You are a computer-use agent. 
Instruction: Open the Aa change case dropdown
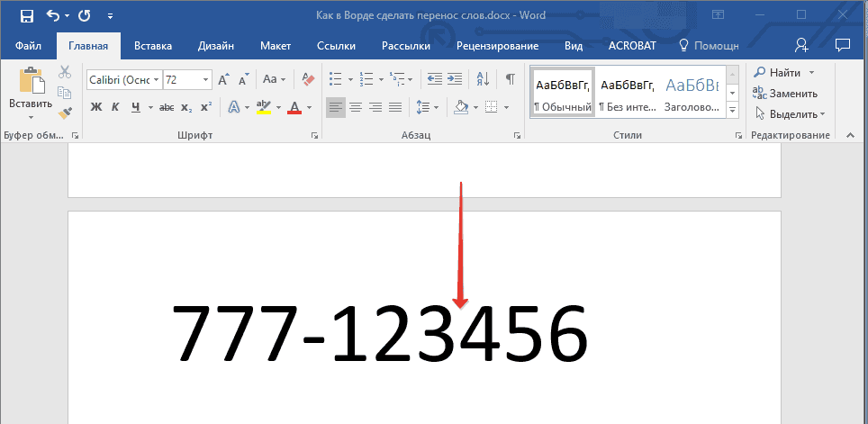tap(274, 80)
